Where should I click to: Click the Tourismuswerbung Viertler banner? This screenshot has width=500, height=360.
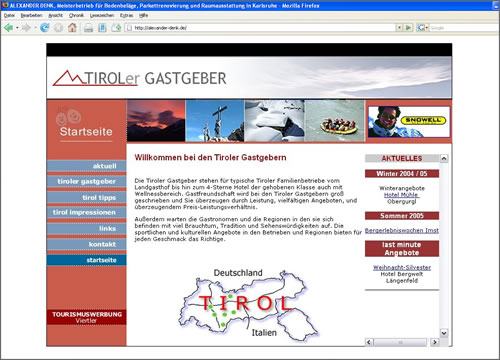87,317
